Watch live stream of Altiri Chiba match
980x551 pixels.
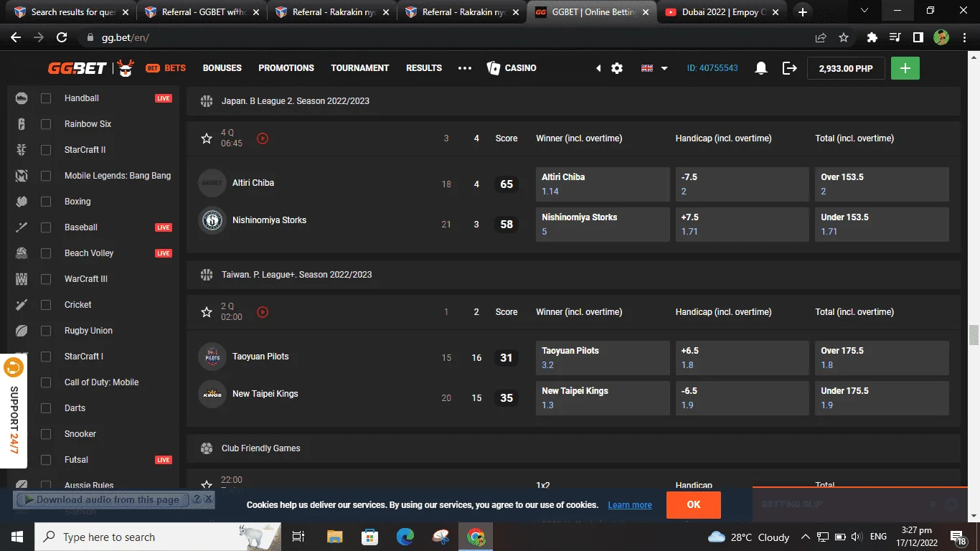[263, 138]
